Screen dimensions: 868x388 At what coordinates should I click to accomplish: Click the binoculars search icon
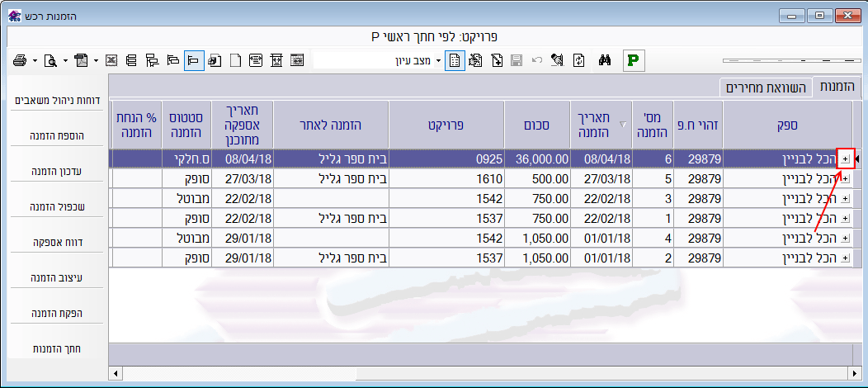click(604, 60)
